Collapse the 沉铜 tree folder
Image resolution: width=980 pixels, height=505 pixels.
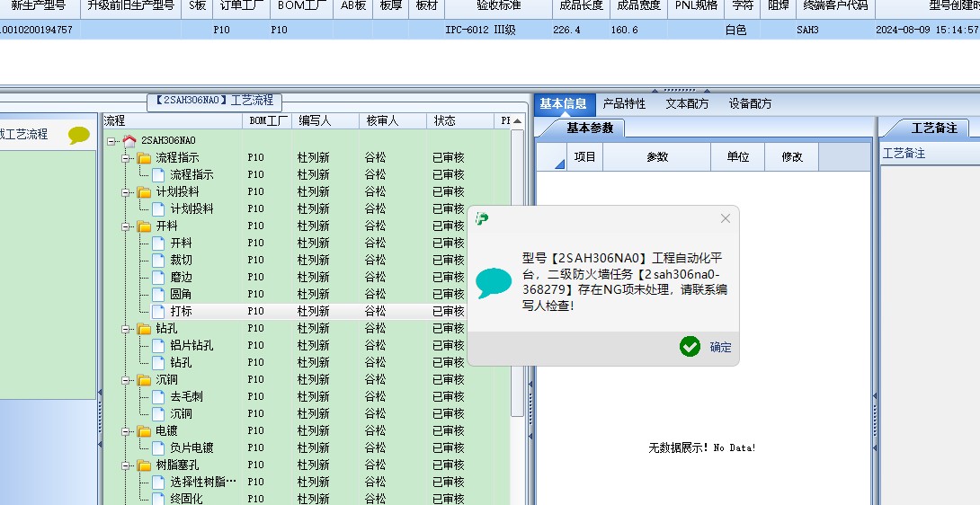coord(126,380)
